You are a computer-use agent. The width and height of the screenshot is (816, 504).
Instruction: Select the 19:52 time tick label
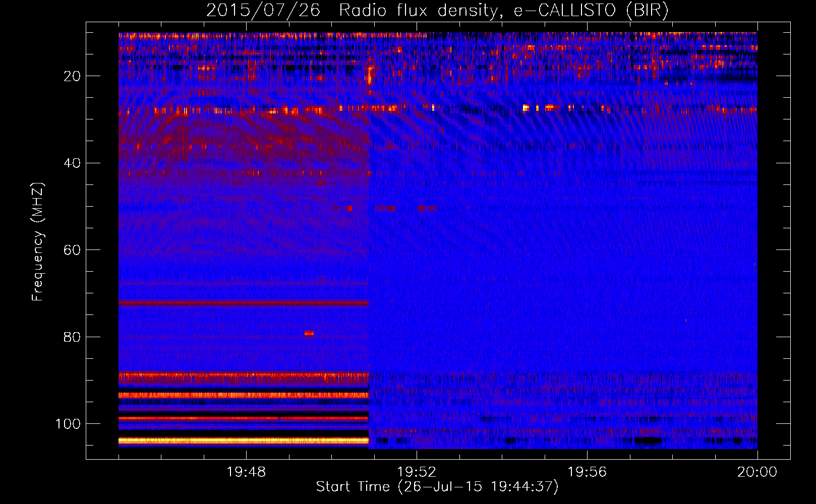417,472
